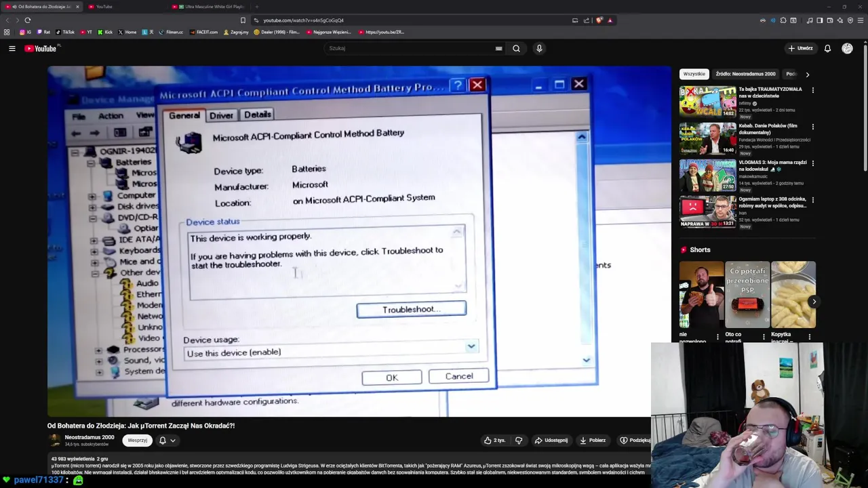
Task: Click the YouTube search magnifier button
Action: click(x=516, y=48)
